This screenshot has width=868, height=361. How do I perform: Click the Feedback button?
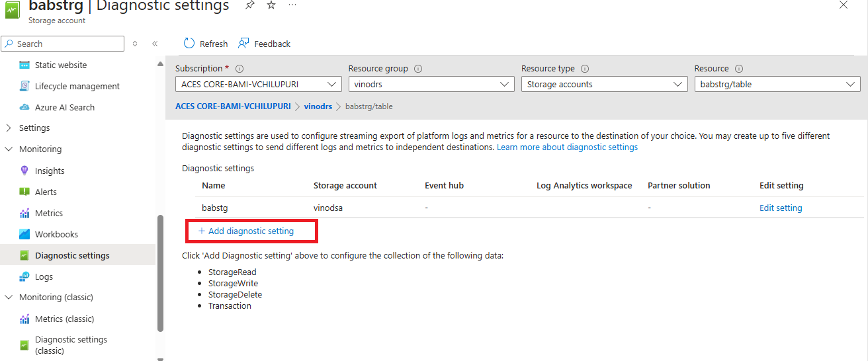265,44
